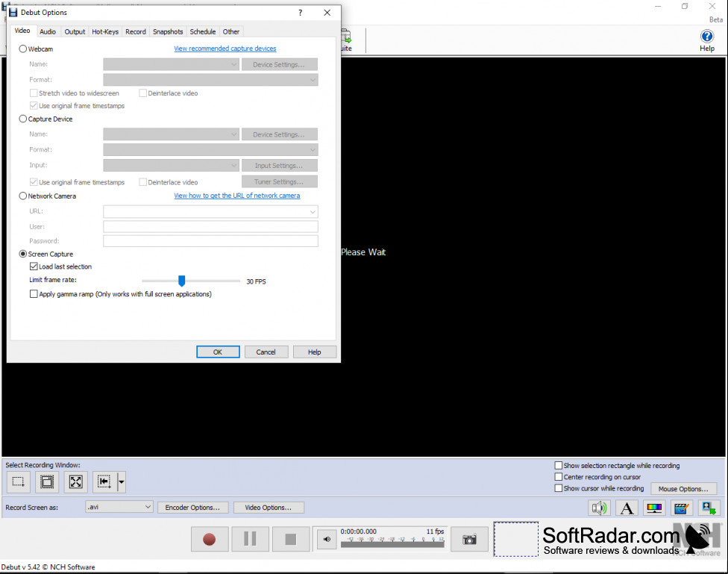Close the Debut Options dialog
The width and height of the screenshot is (728, 574).
[x=327, y=13]
